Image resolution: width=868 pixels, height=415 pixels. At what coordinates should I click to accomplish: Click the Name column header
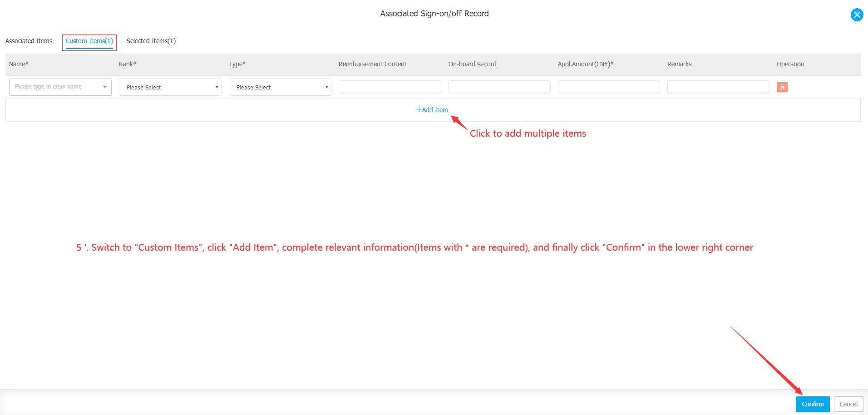tap(19, 64)
